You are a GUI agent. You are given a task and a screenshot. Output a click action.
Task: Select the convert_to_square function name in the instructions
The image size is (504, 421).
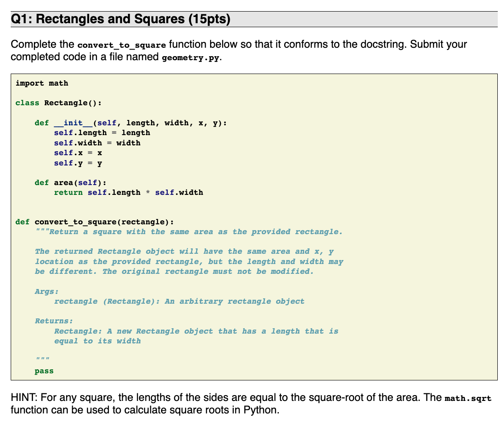tap(121, 45)
